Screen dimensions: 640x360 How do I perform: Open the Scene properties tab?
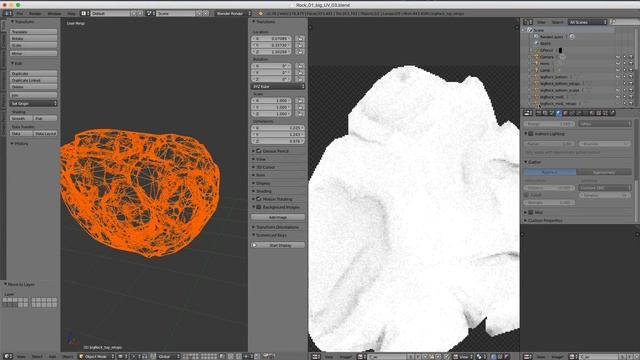(552, 113)
